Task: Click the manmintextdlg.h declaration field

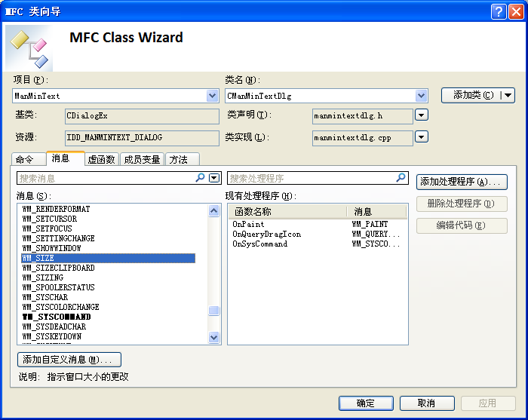Action: 363,116
